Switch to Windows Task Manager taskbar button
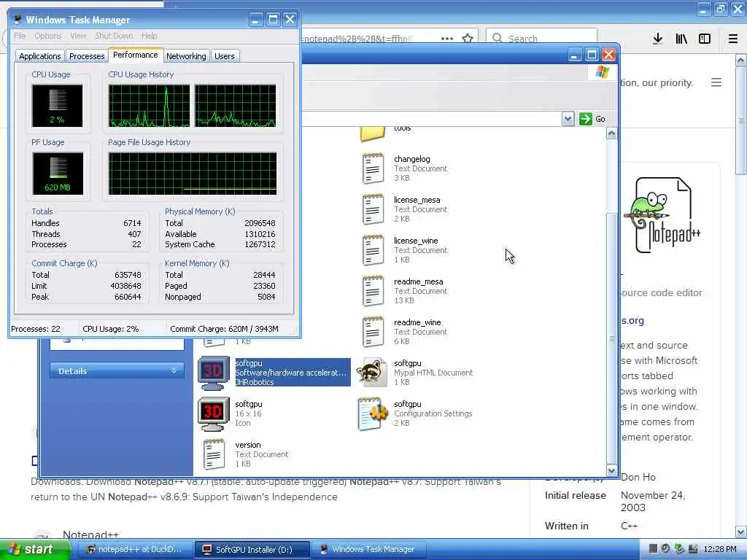 point(369,550)
